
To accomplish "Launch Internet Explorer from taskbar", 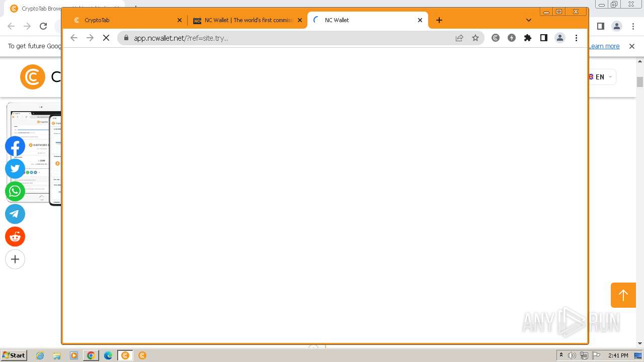I will coord(40,355).
